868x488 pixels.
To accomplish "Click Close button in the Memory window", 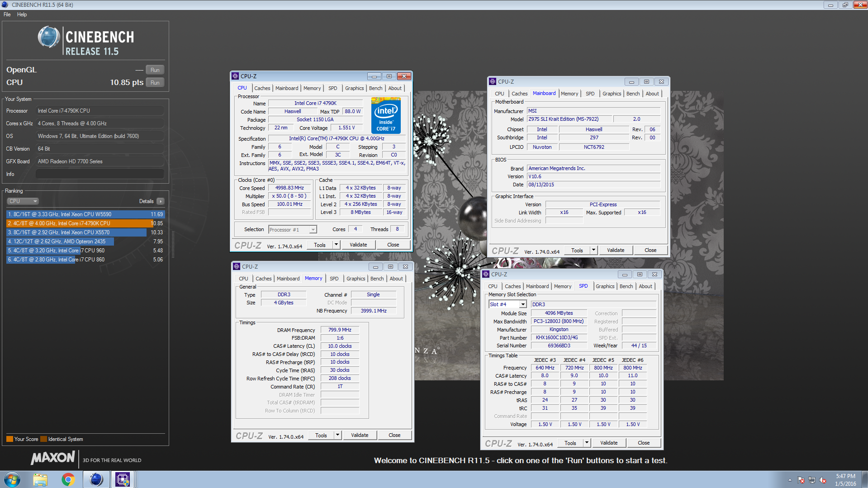I will pos(394,435).
